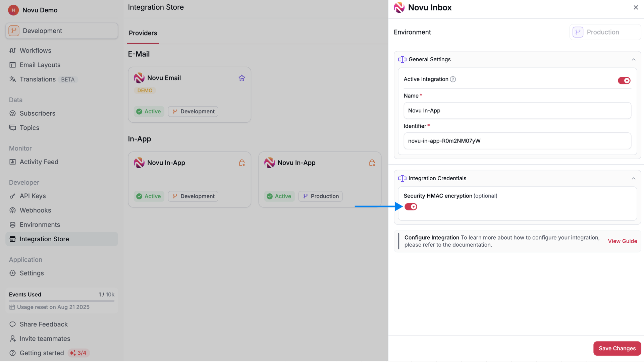Image resolution: width=644 pixels, height=362 pixels.
Task: Open the View Guide link
Action: coord(622,241)
